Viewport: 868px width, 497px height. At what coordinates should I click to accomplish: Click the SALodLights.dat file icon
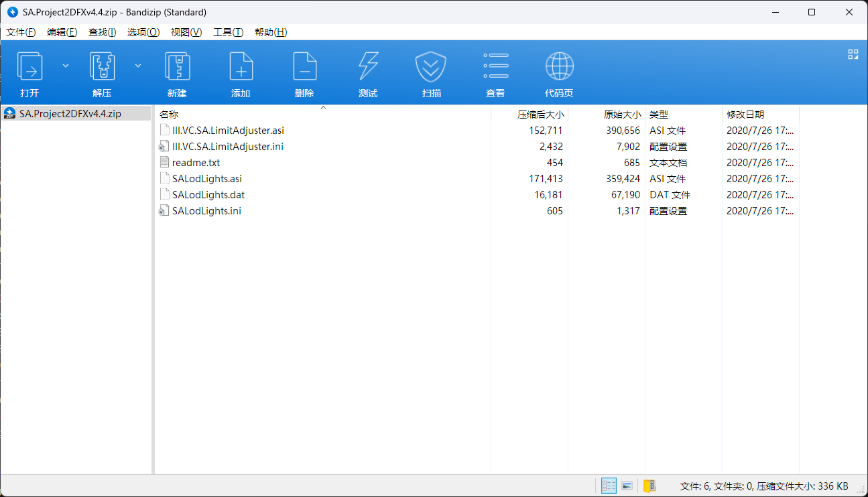pos(164,195)
